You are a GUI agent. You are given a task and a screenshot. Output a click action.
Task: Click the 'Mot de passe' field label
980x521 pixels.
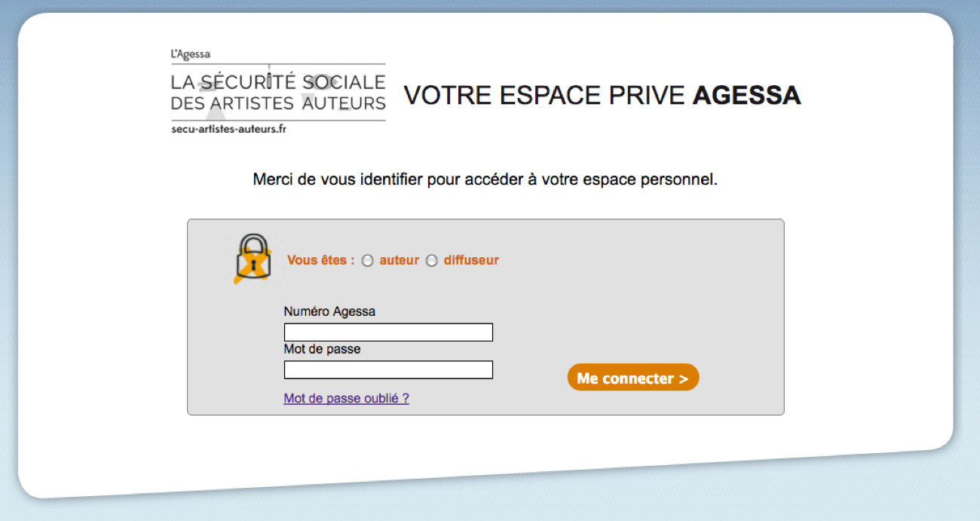322,349
